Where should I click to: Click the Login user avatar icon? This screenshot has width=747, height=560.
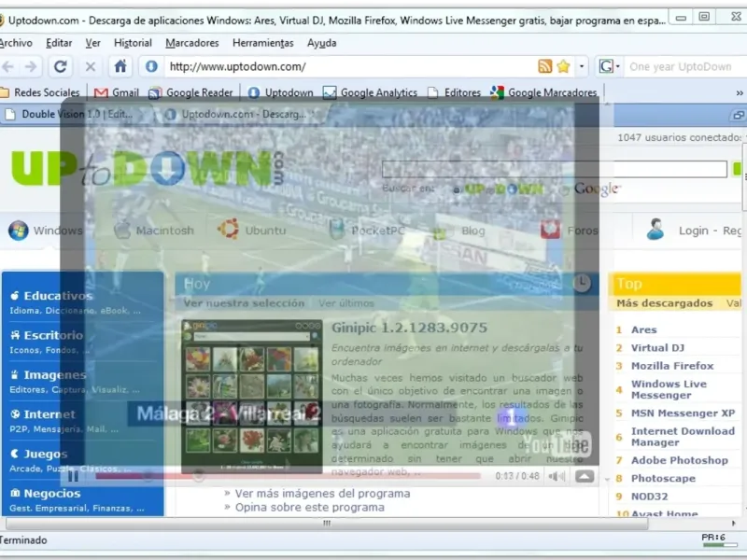(x=655, y=230)
